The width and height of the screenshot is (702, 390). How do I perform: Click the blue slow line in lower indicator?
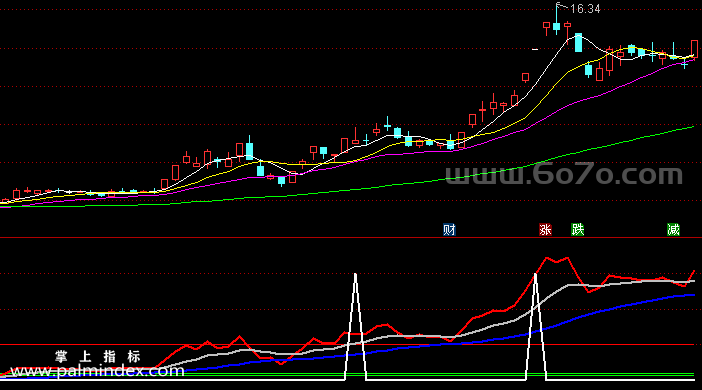click(x=582, y=316)
